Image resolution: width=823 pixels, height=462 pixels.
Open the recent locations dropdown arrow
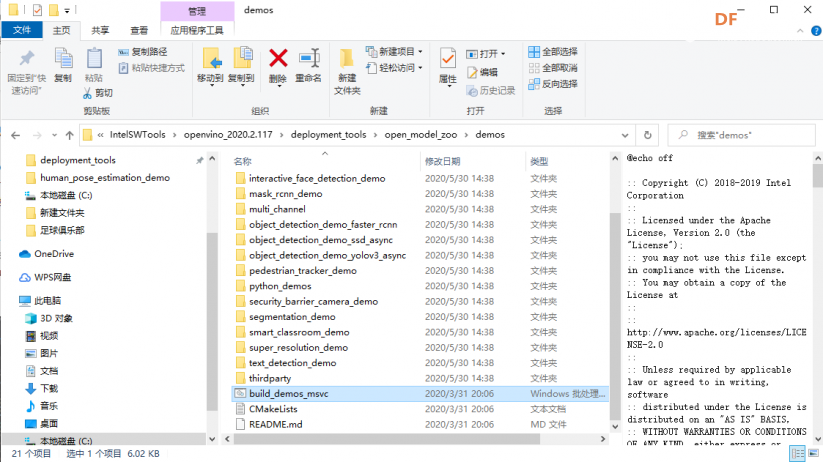(55, 135)
